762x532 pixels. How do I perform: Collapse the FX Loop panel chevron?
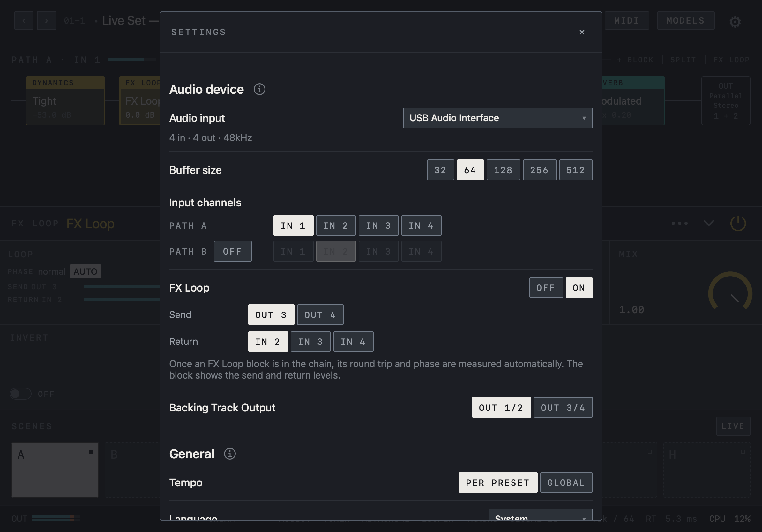pyautogui.click(x=709, y=223)
